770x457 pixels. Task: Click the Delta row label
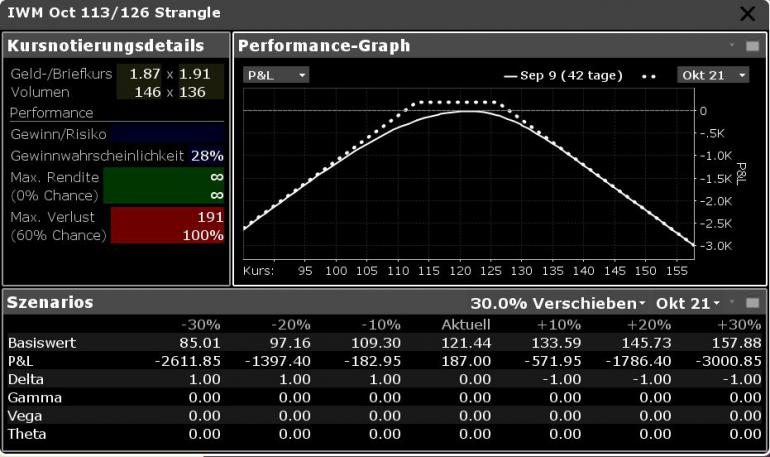click(x=26, y=379)
